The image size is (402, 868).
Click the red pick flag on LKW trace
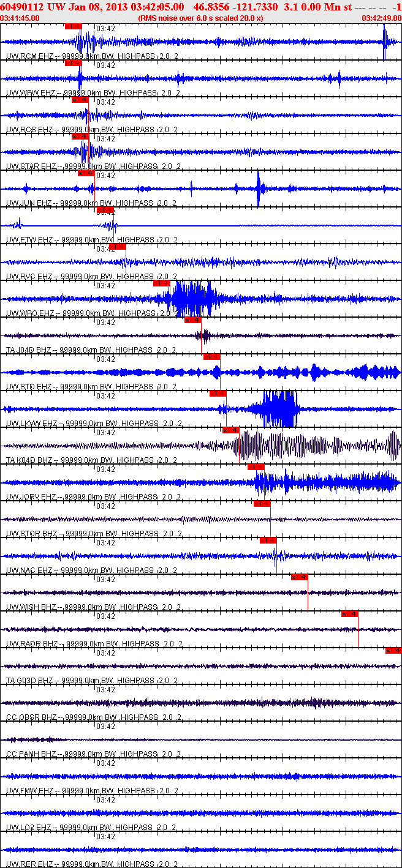[218, 394]
